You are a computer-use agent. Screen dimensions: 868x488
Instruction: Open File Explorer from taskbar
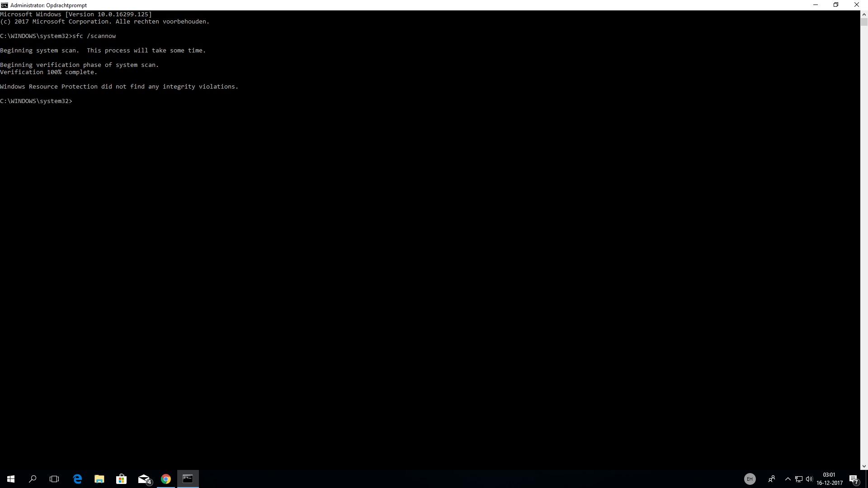point(99,479)
